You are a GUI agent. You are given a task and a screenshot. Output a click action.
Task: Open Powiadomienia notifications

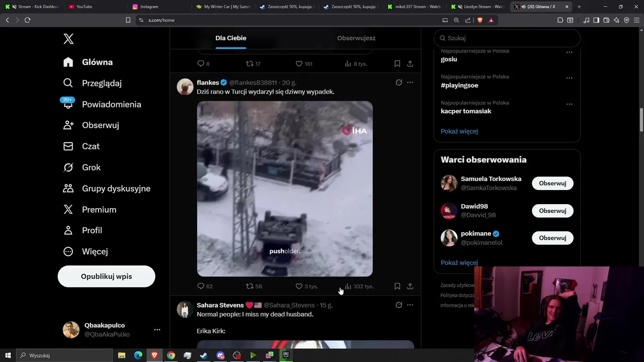click(102, 104)
